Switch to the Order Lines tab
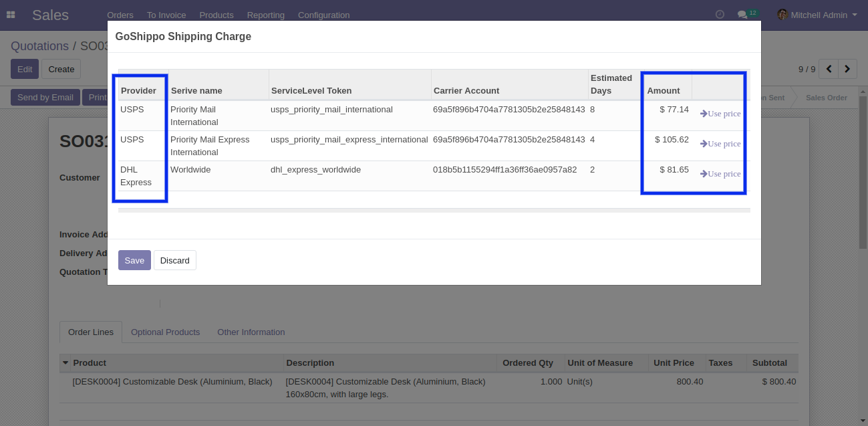The image size is (868, 426). 91,332
